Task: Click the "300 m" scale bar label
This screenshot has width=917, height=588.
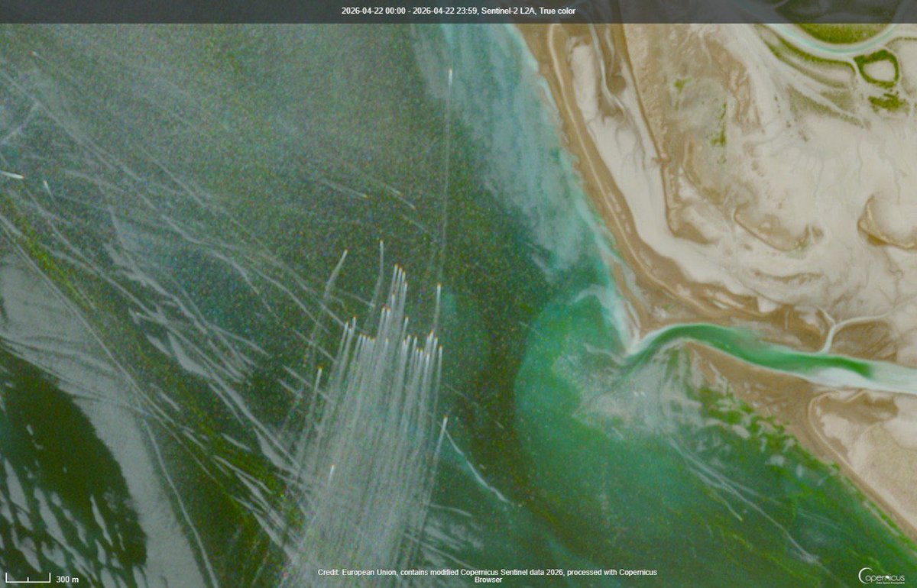Action: [x=67, y=579]
